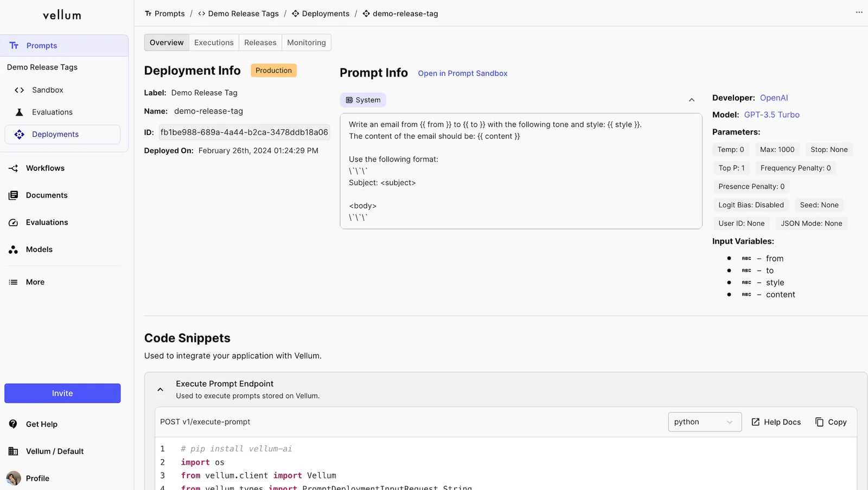Switch to the Monitoring tab
Image resolution: width=868 pixels, height=490 pixels.
pyautogui.click(x=307, y=42)
